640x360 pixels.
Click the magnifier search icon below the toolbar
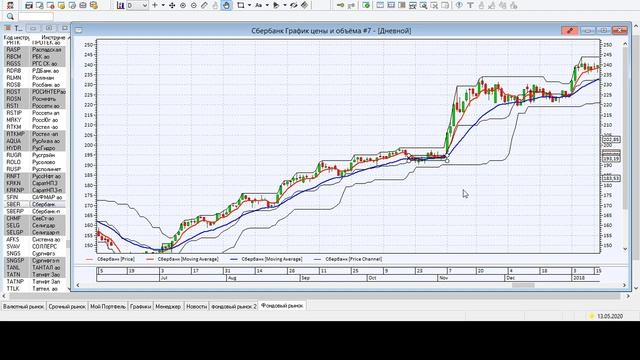pyautogui.click(x=10, y=16)
